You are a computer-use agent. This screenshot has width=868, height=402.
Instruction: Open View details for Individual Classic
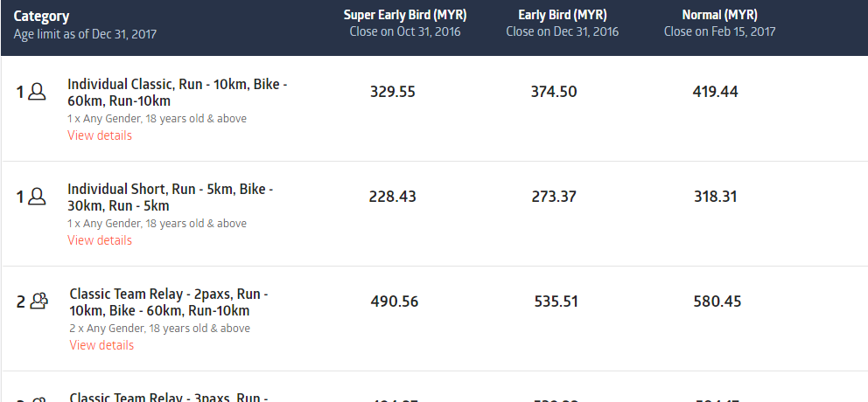[x=100, y=135]
